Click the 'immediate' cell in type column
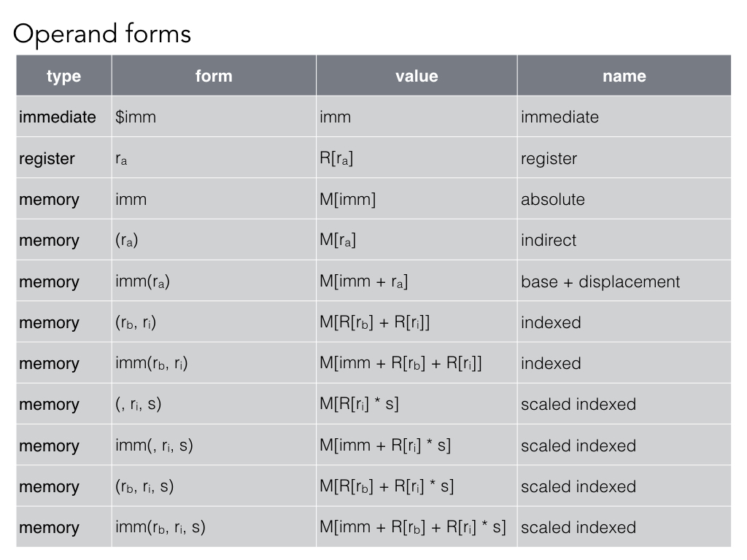 [x=58, y=117]
